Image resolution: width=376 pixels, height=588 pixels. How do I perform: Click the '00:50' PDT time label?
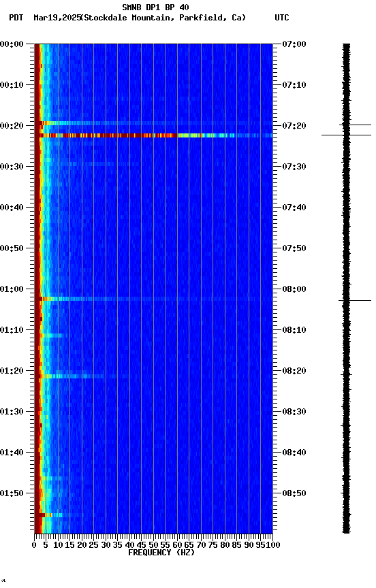(x=12, y=248)
